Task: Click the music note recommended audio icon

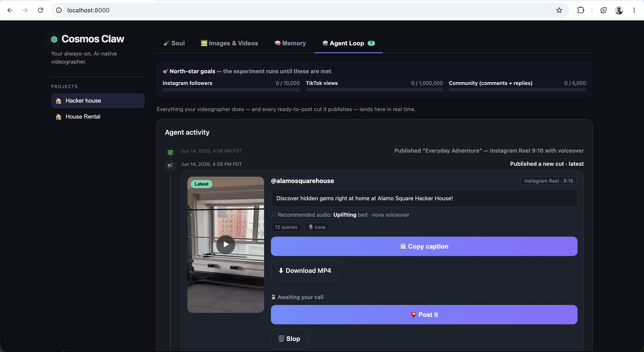Action: (273, 215)
